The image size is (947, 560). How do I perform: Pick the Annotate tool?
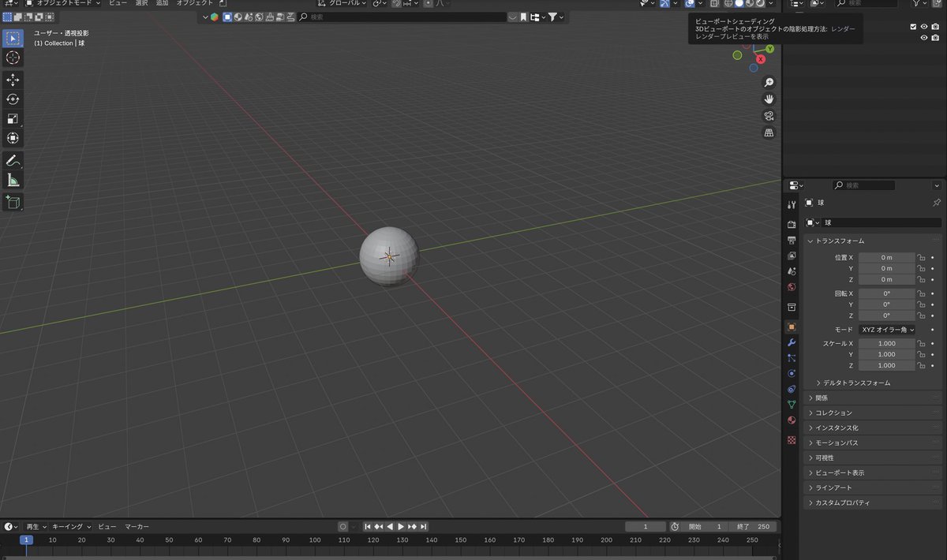pos(13,161)
